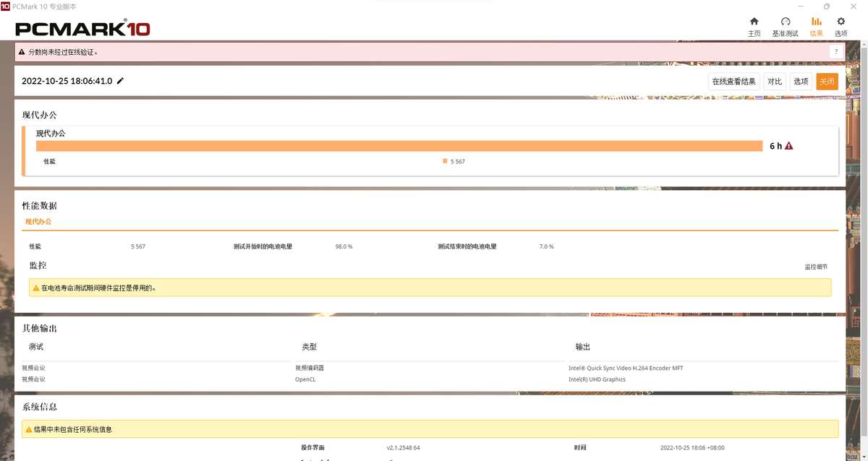Click the 选项 button beside 对比
868x461 pixels.
800,81
